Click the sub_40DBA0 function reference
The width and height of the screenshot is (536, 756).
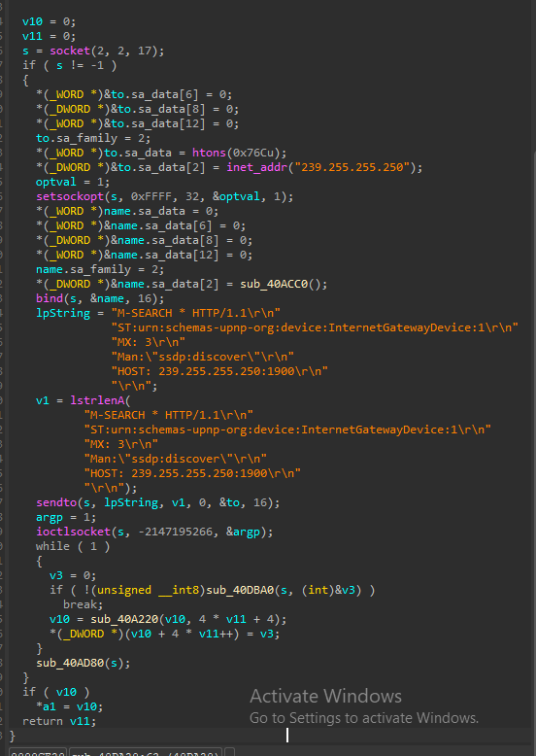240,590
